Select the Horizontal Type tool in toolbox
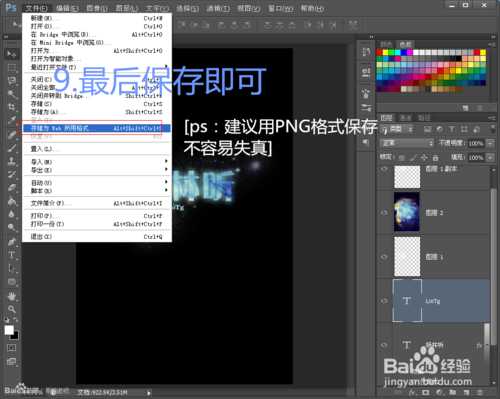Screen dimensions: 500x399 (12, 255)
